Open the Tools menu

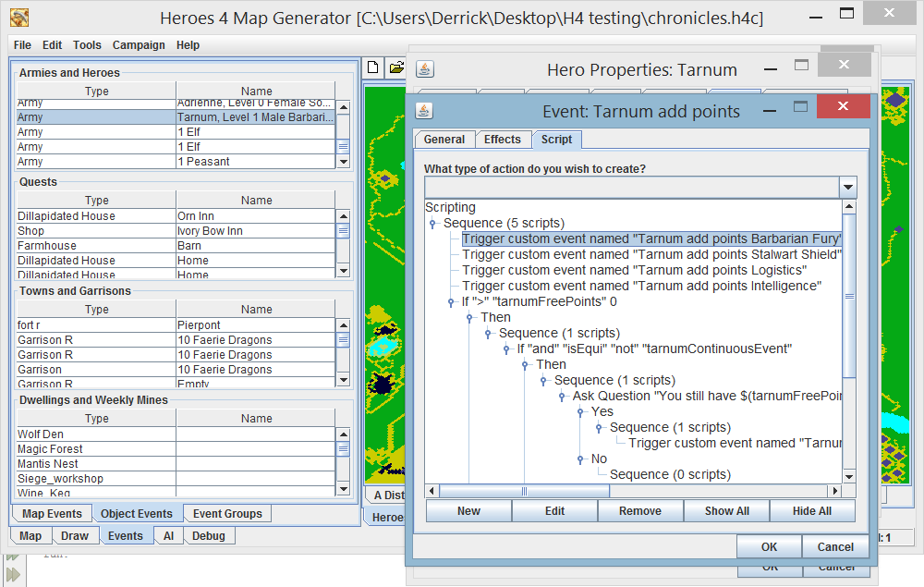[x=87, y=44]
